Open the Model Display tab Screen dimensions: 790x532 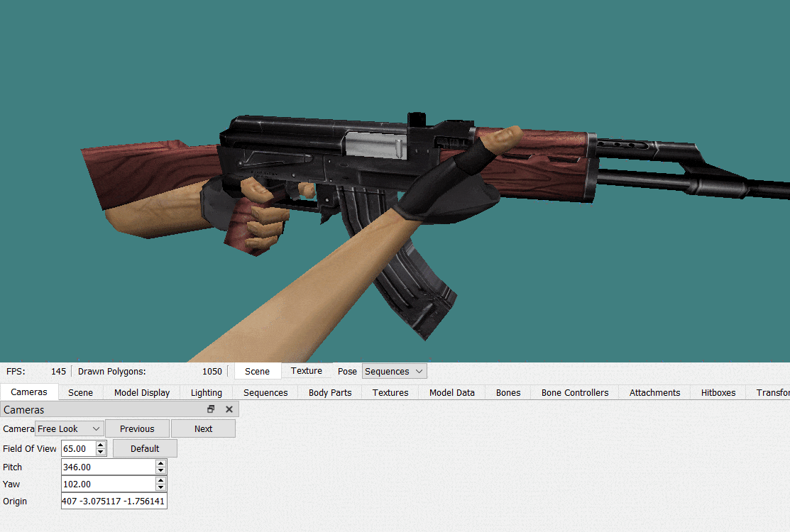point(142,392)
